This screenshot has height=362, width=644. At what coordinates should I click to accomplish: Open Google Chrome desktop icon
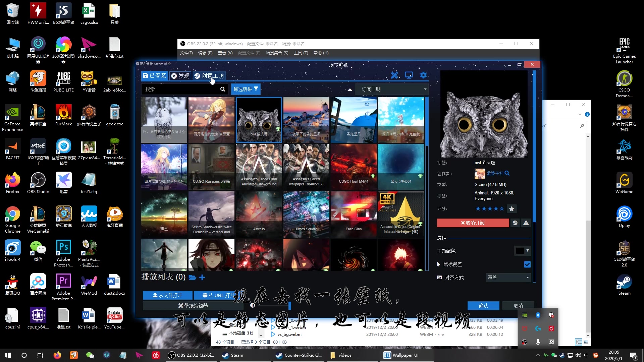(13, 220)
